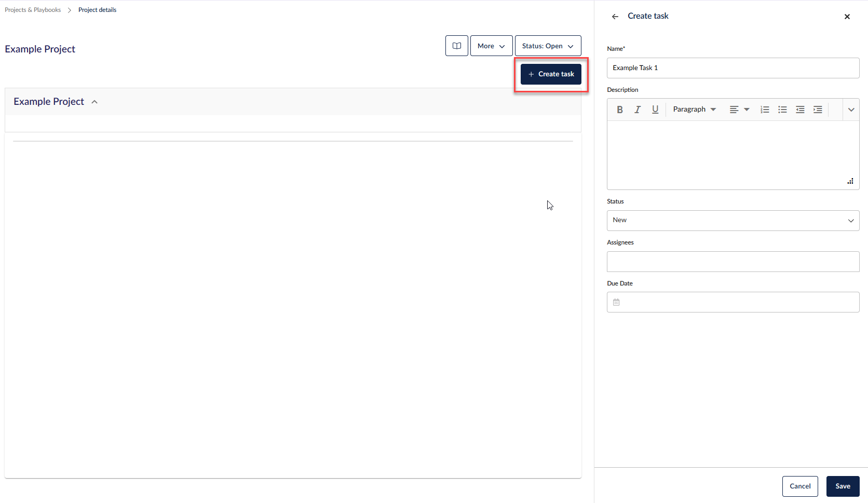Decrease indent in description editor
This screenshot has height=503, width=868.
(800, 110)
